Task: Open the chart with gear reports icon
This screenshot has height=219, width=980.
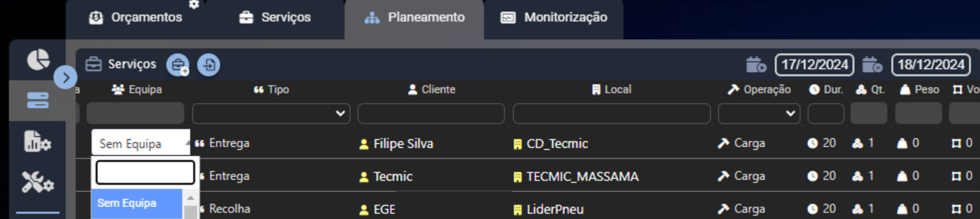Action: 38,141
